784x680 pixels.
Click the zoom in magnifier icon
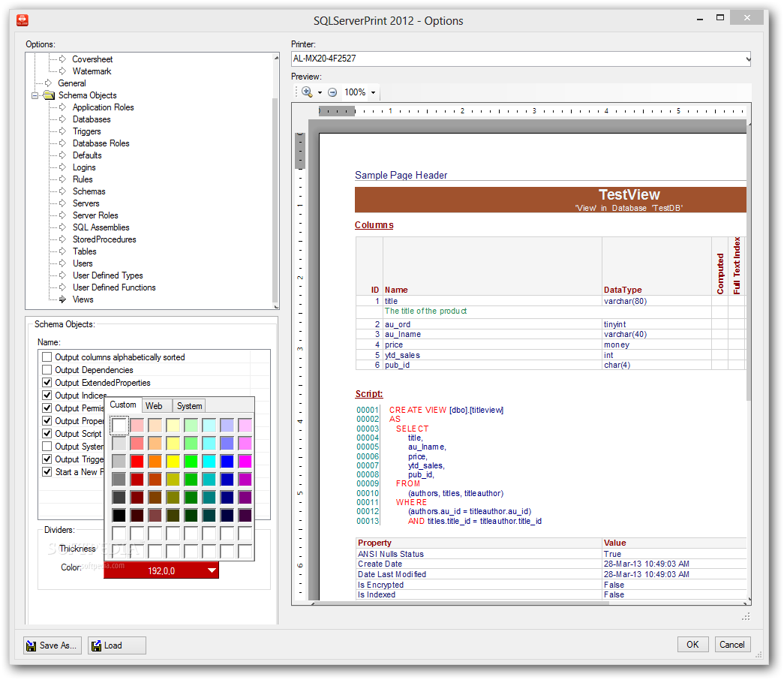pos(307,92)
